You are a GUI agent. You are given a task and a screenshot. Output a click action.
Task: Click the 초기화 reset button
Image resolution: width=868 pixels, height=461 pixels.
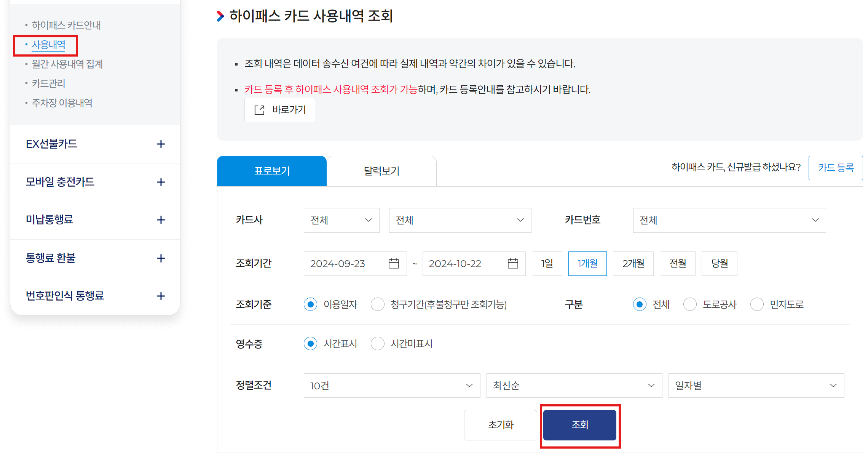point(500,425)
